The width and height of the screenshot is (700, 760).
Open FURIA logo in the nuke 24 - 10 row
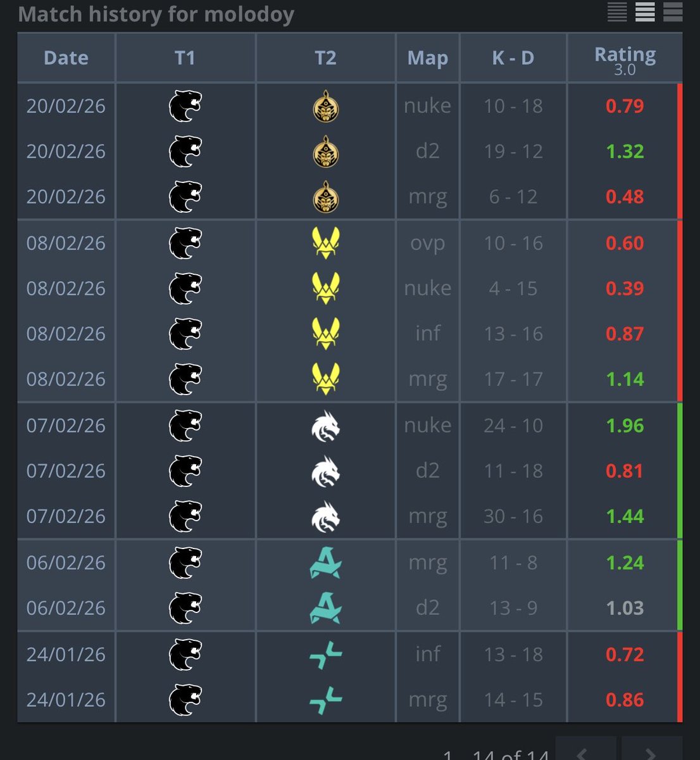[185, 426]
